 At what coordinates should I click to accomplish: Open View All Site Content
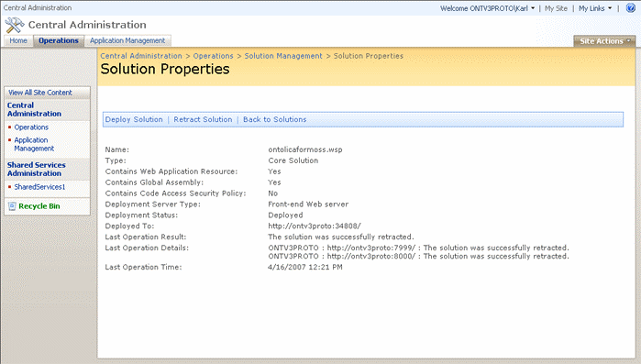click(x=40, y=93)
